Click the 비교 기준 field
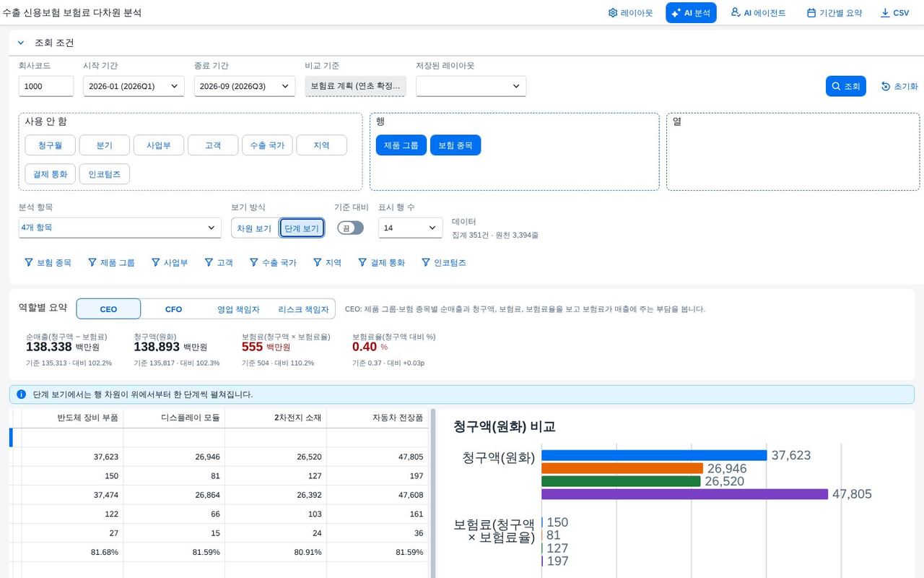Viewport: 924px width, 578px height. coord(355,86)
